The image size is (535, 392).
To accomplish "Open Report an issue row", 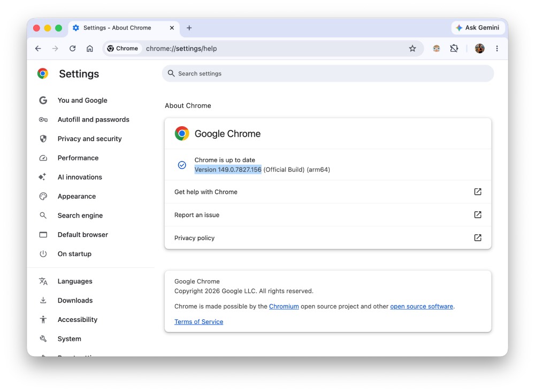I will point(328,215).
